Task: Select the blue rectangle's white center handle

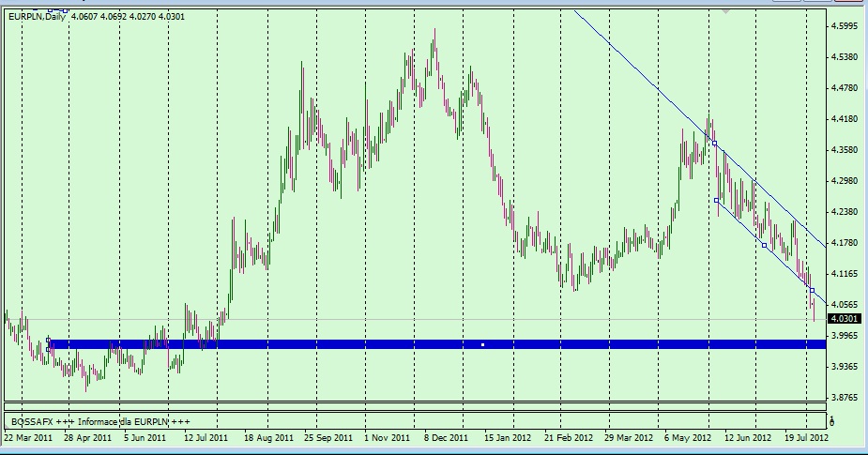Action: [483, 345]
